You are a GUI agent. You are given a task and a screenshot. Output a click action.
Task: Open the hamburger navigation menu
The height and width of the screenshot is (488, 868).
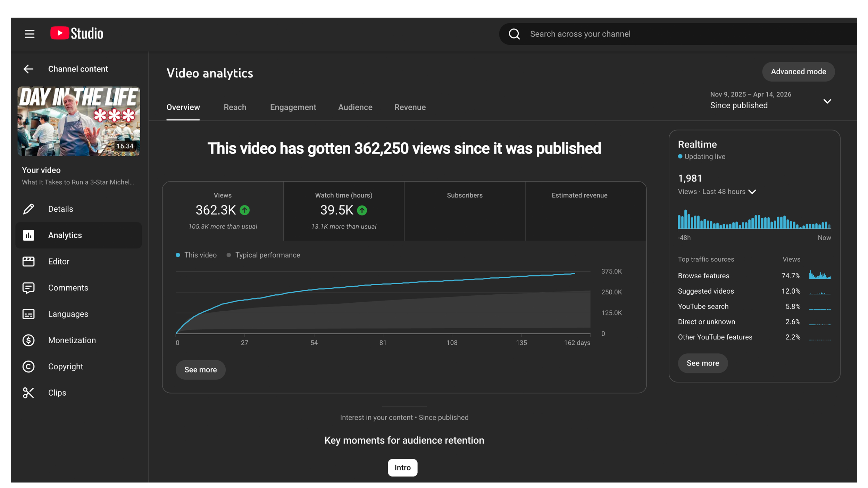[30, 34]
